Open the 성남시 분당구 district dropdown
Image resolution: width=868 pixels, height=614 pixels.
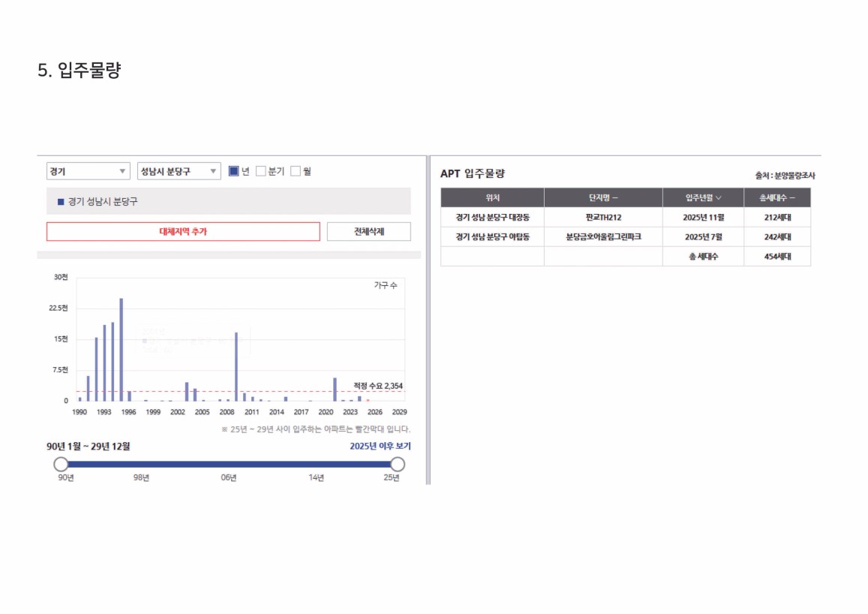coord(179,171)
